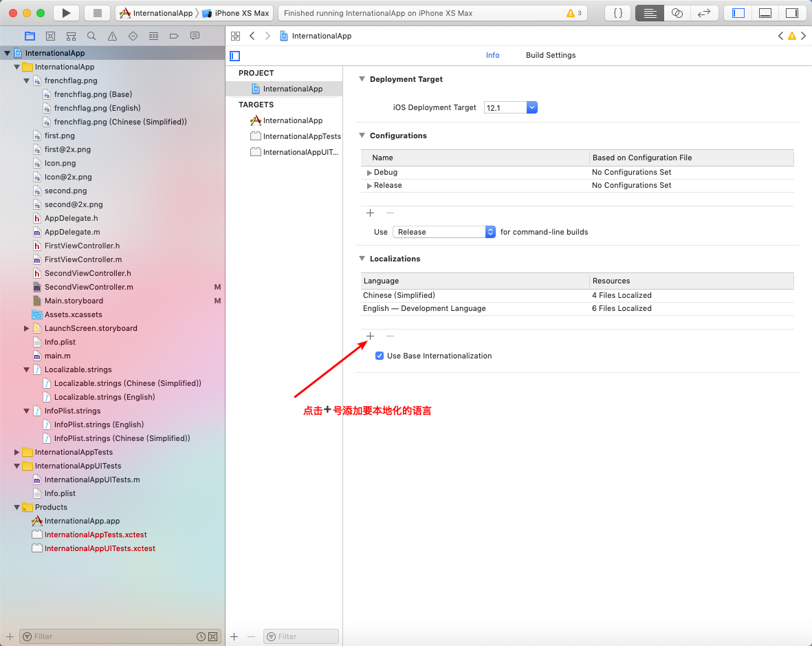
Task: Switch to the Standard editor
Action: click(x=650, y=13)
